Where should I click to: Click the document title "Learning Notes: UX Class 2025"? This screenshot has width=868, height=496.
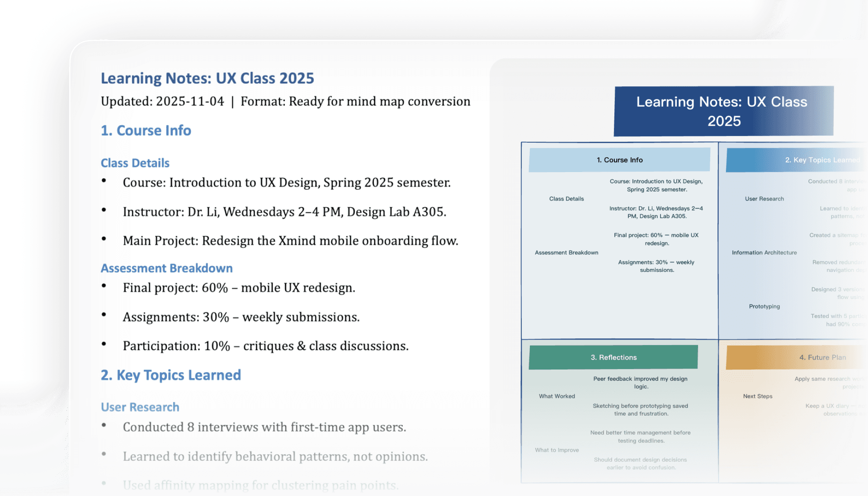tap(207, 78)
